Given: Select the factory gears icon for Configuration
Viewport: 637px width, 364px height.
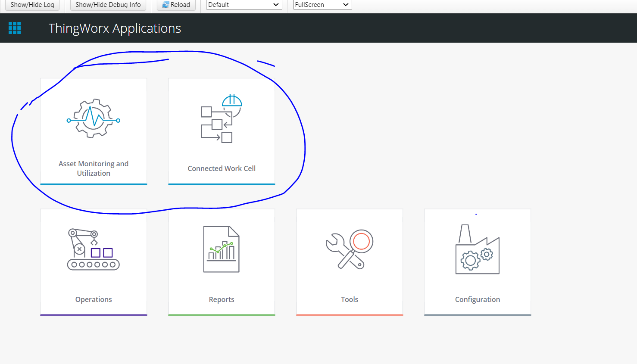Looking at the screenshot, I should pyautogui.click(x=477, y=250).
